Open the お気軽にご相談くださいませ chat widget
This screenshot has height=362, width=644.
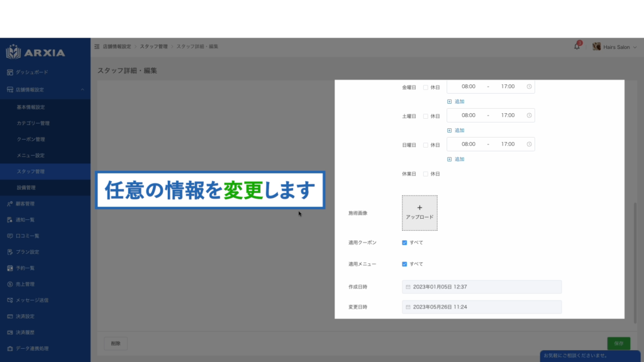tap(590, 356)
